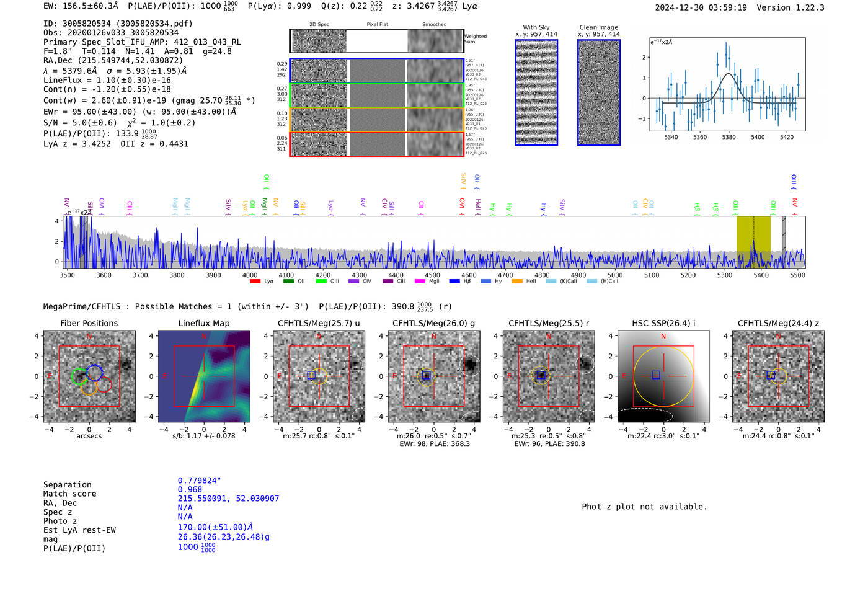Click the s/b: 1.17 +/- 0.078 caption

click(204, 436)
